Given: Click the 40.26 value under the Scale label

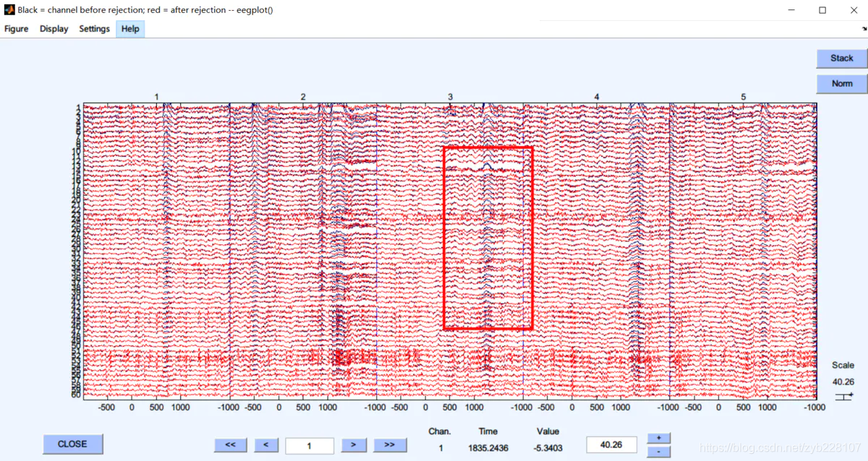Looking at the screenshot, I should pos(843,382).
